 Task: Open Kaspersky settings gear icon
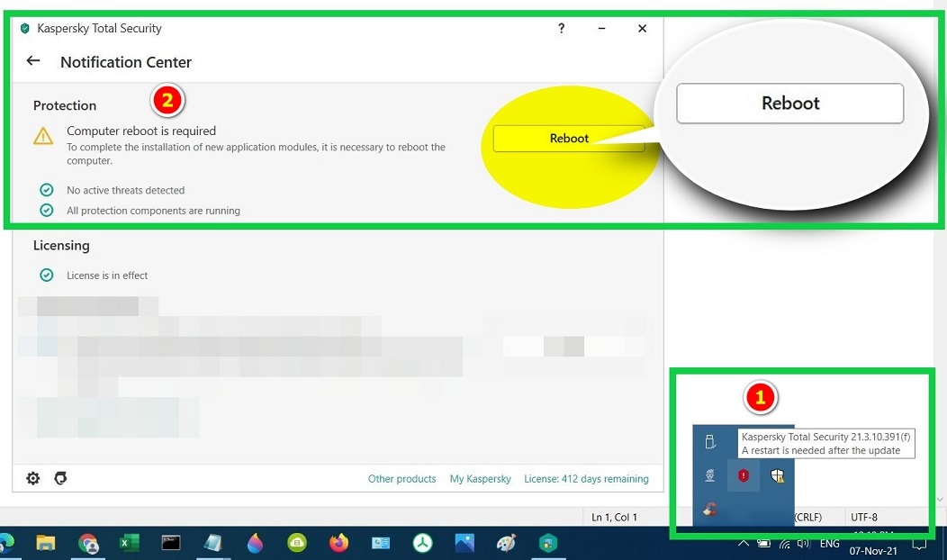click(32, 478)
